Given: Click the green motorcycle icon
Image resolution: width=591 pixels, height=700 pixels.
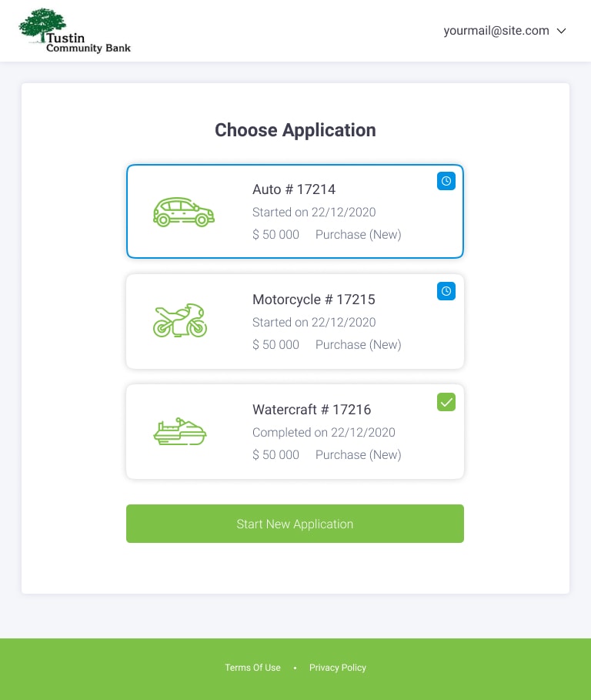Looking at the screenshot, I should [180, 320].
